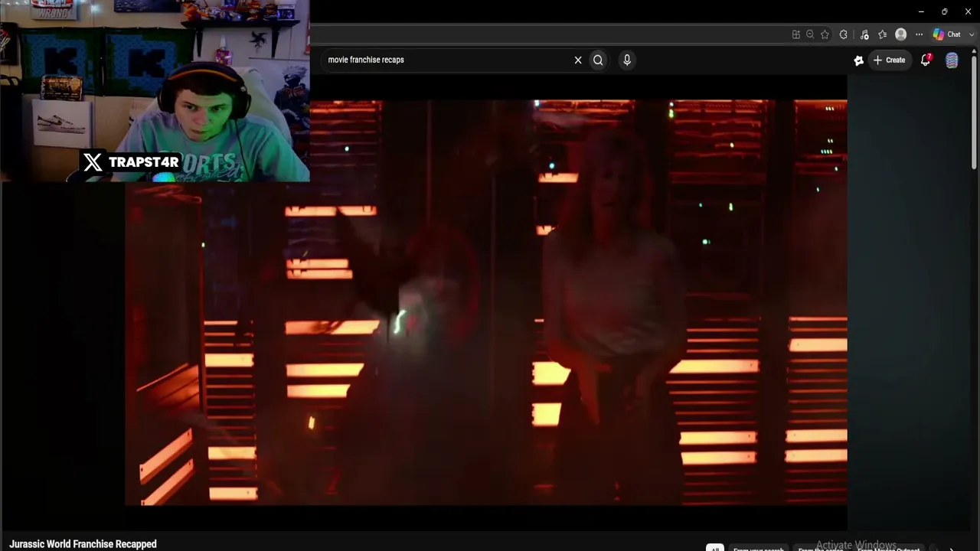Click the app grid icon in address bar
980x551 pixels.
coord(796,34)
